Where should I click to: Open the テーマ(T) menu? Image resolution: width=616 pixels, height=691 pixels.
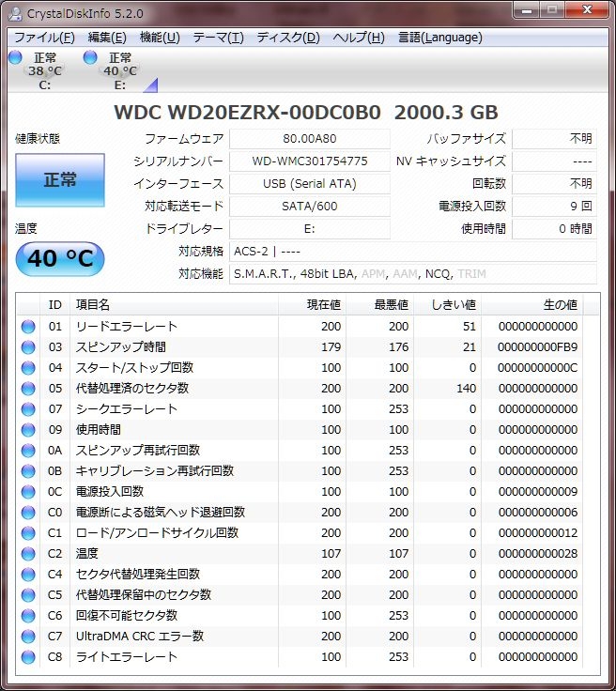click(218, 38)
